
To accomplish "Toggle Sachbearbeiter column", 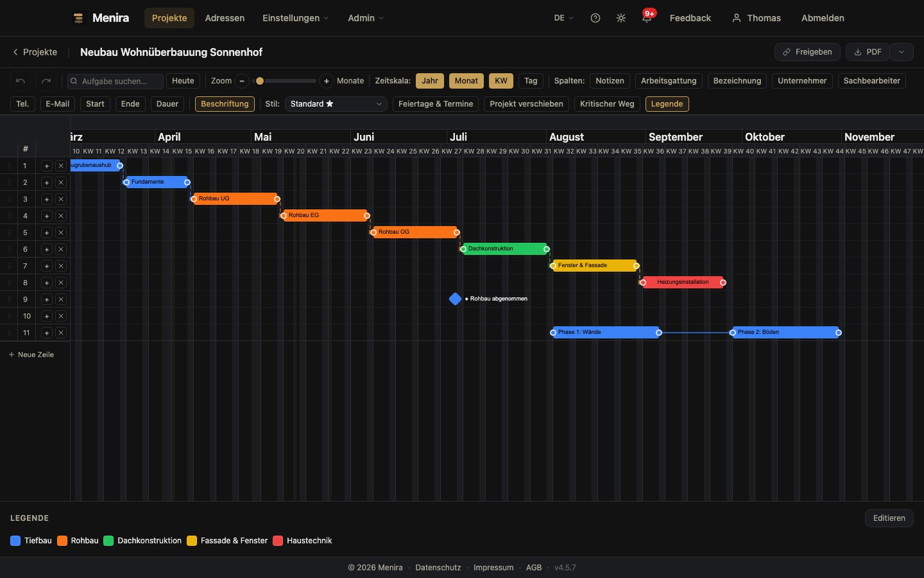I will point(871,81).
